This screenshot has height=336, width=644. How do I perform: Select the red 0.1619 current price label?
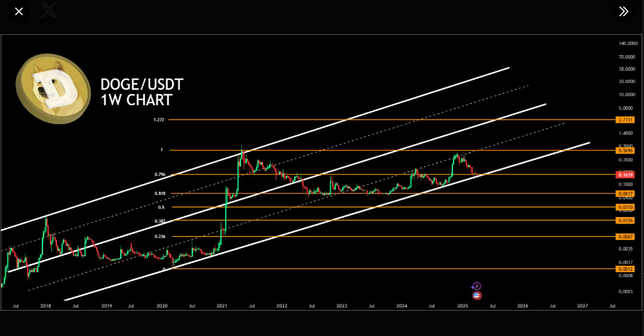(x=624, y=173)
